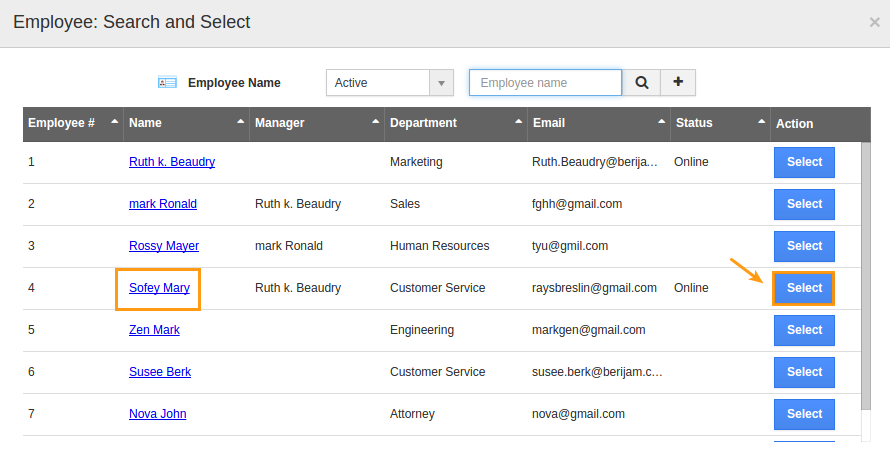The height and width of the screenshot is (456, 890).
Task: Sort by Department column arrow
Action: coord(519,122)
